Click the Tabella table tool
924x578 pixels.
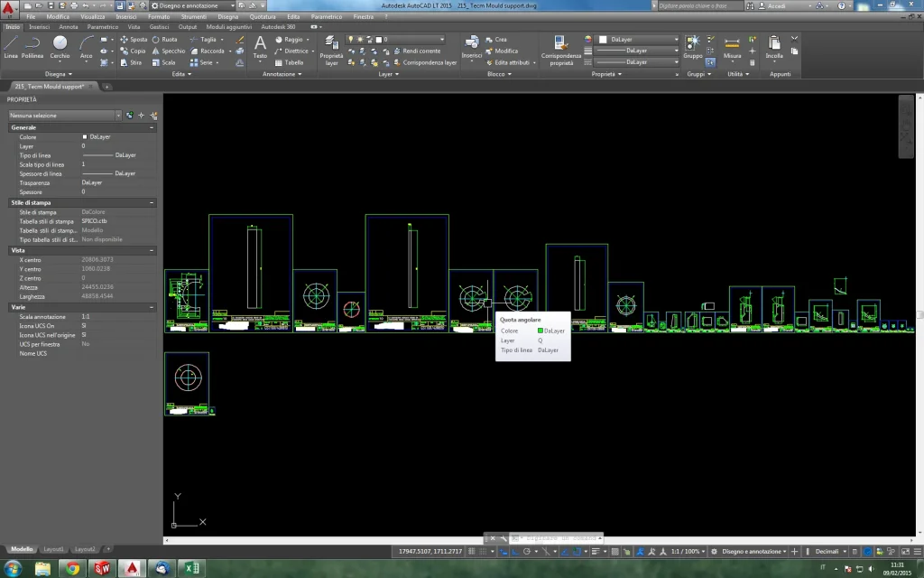click(x=290, y=62)
